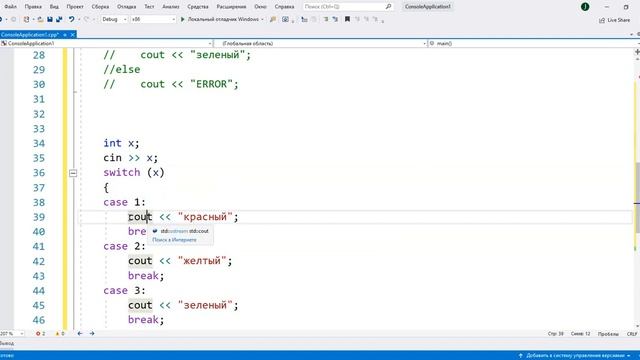
Task: Open the Анализ menu
Action: 171,7
